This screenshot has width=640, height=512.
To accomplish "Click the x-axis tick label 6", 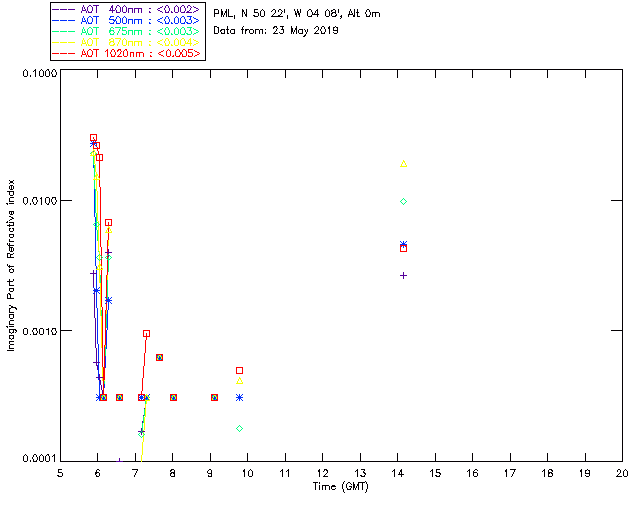I will pyautogui.click(x=98, y=473).
